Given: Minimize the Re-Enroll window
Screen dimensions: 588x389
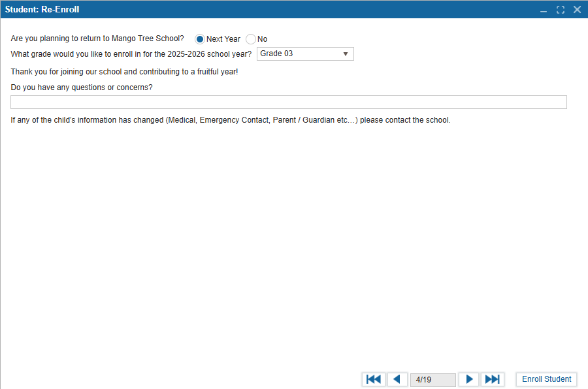Looking at the screenshot, I should (544, 10).
